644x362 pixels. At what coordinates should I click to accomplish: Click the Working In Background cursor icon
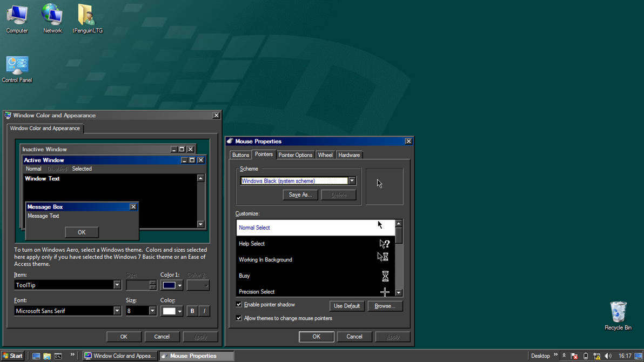pyautogui.click(x=382, y=256)
